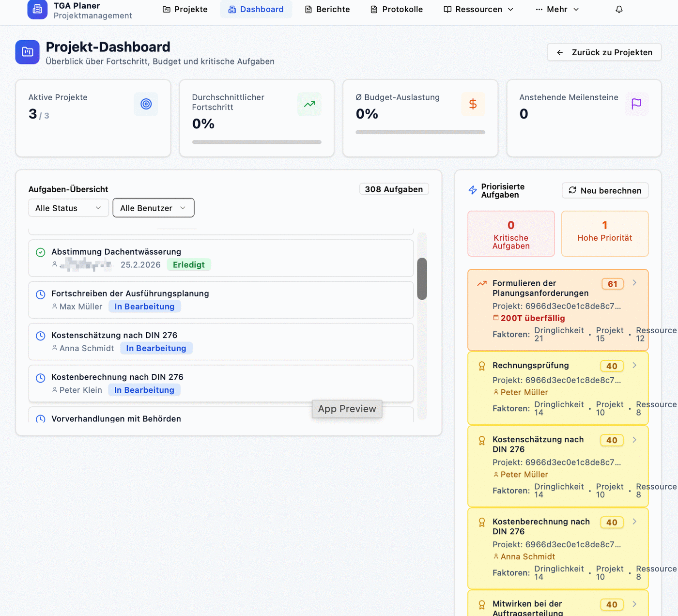Click the Durchschnittlicher Fortschritt progress bar
Image resolution: width=678 pixels, height=616 pixels.
click(x=257, y=142)
